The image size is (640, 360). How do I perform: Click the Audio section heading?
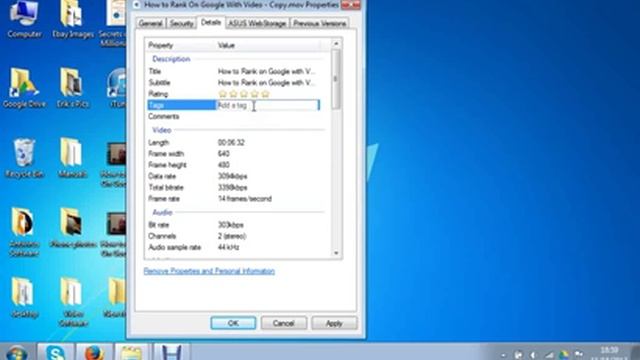tap(162, 213)
